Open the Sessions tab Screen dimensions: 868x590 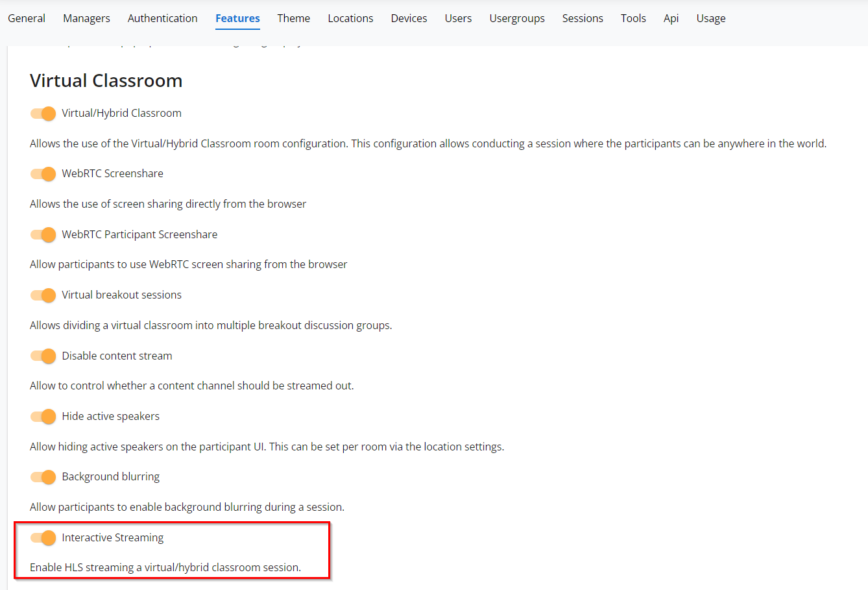[x=583, y=18]
